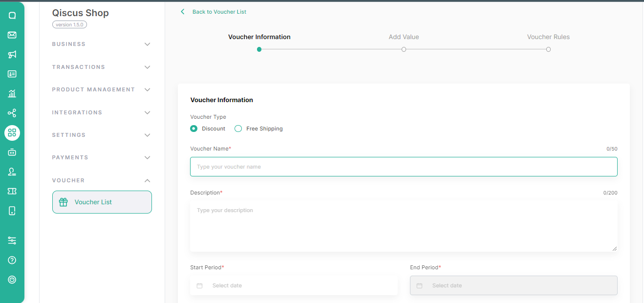
Task: Select the Free Shipping voucher type
Action: (x=238, y=129)
